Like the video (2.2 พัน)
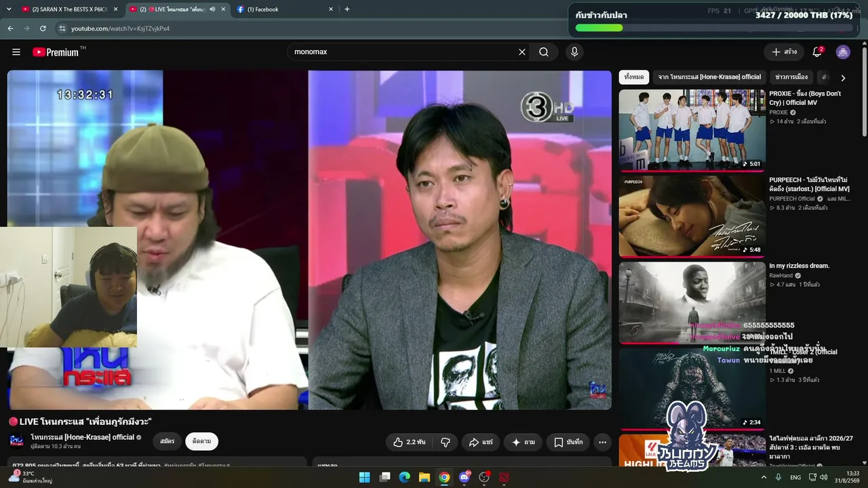 [x=409, y=442]
